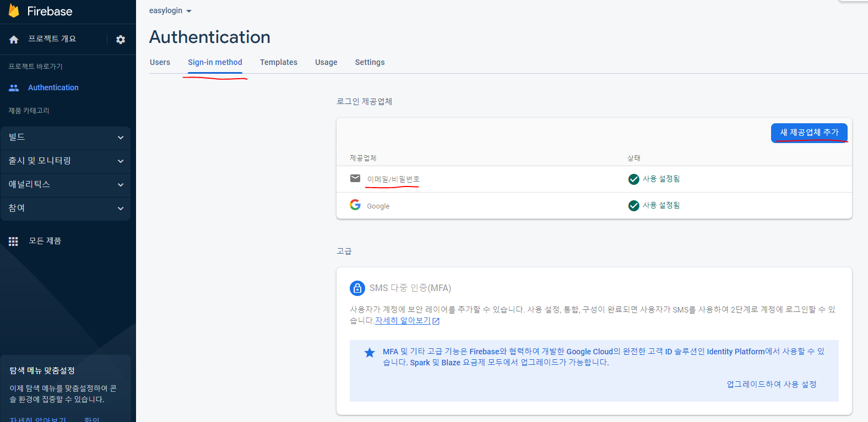The height and width of the screenshot is (422, 868).
Task: Click the 프로젝트 바로가기 sidebar label
Action: coord(35,67)
